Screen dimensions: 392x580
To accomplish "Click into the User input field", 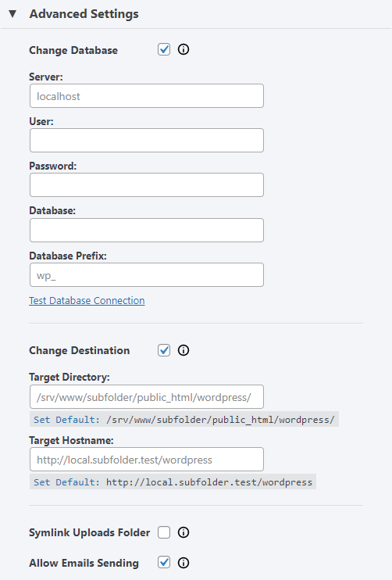I will pyautogui.click(x=147, y=140).
